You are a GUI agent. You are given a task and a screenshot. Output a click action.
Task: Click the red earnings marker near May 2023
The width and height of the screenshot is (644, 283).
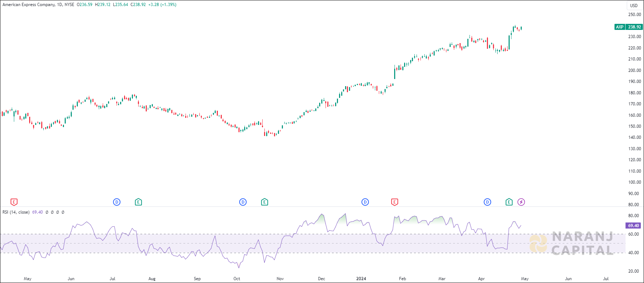[x=14, y=202]
